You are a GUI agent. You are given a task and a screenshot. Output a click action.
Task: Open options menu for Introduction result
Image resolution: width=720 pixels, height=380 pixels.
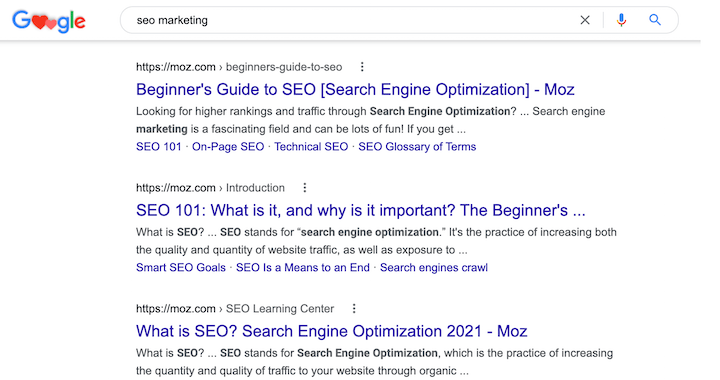tap(304, 188)
